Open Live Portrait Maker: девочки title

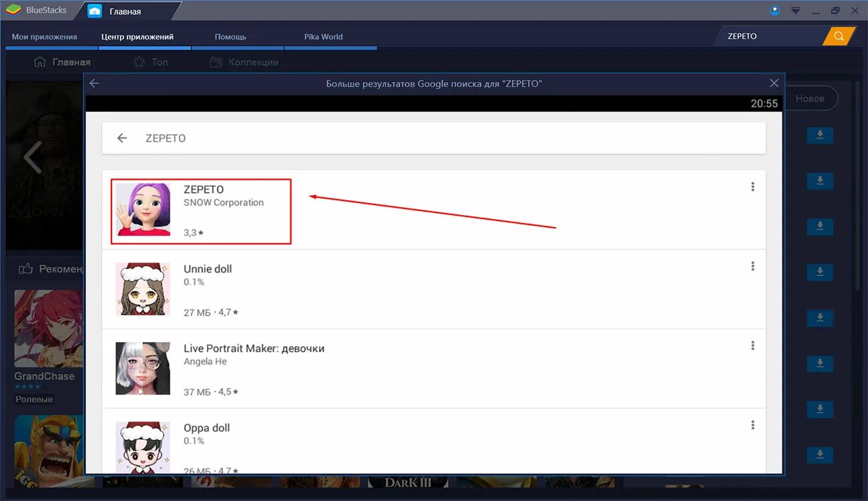[x=254, y=349]
